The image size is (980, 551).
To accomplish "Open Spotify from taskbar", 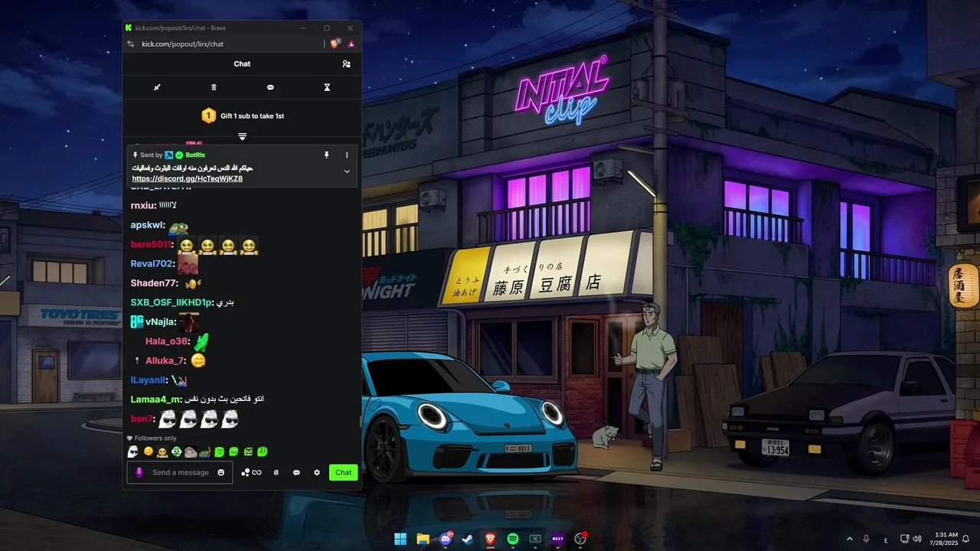I will (x=513, y=539).
